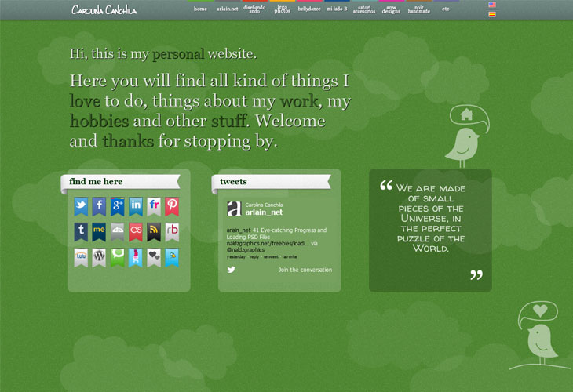Switch language with the Spanish flag
The image size is (573, 392).
pos(492,14)
